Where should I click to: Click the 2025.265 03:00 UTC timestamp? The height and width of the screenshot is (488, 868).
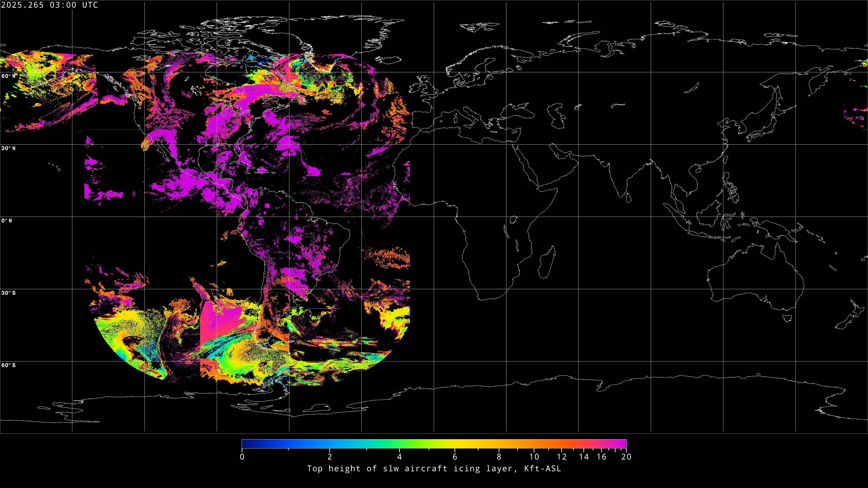[x=50, y=5]
